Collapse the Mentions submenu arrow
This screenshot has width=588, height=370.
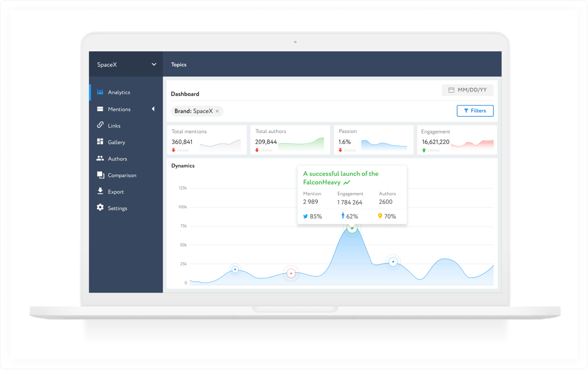pos(153,109)
